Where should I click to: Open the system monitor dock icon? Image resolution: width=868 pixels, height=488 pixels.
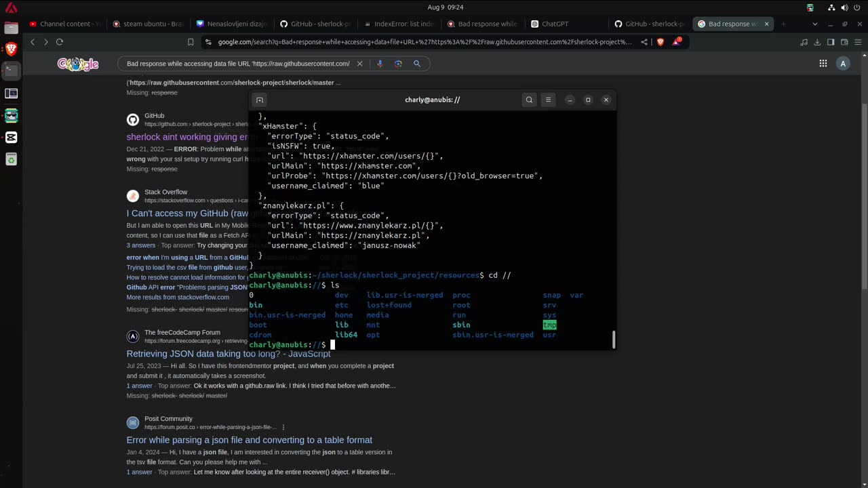11,94
